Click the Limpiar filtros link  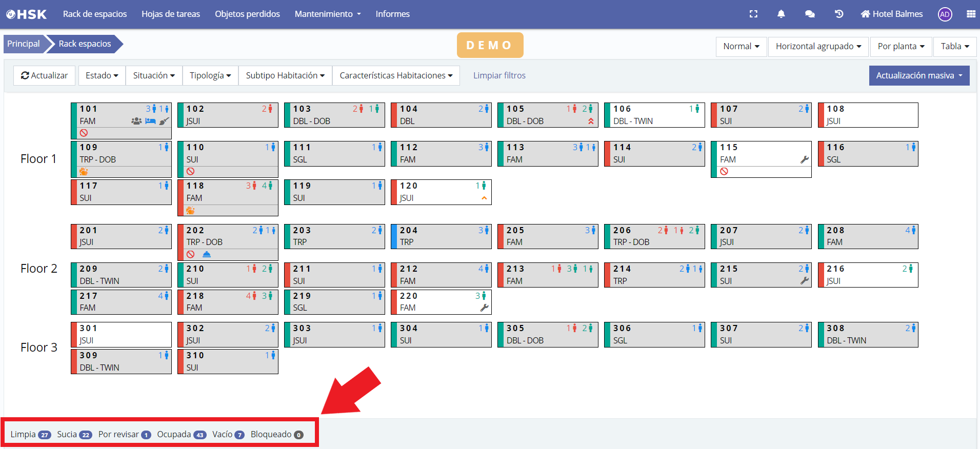pyautogui.click(x=499, y=75)
